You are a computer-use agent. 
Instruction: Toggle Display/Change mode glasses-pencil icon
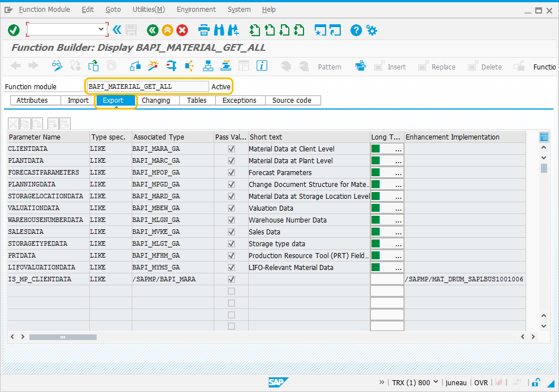tap(57, 66)
